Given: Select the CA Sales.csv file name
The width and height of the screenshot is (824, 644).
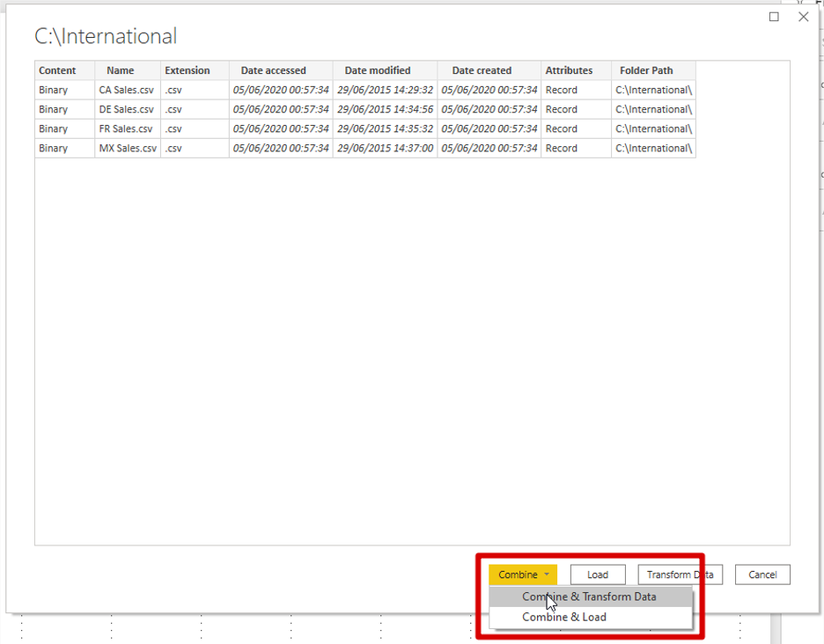Looking at the screenshot, I should [x=126, y=90].
